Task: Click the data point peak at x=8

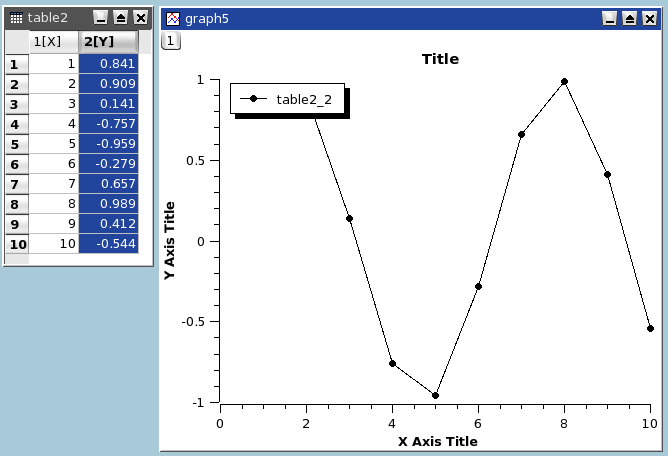Action: pos(564,82)
